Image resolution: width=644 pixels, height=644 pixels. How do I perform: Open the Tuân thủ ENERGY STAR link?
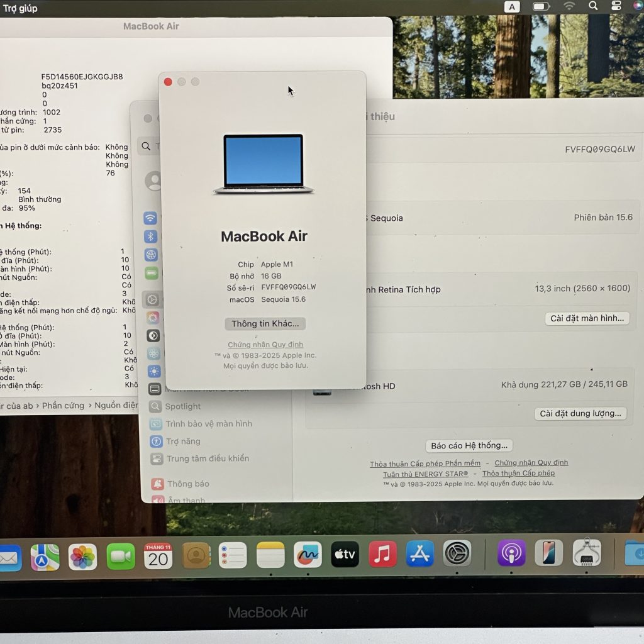426,474
